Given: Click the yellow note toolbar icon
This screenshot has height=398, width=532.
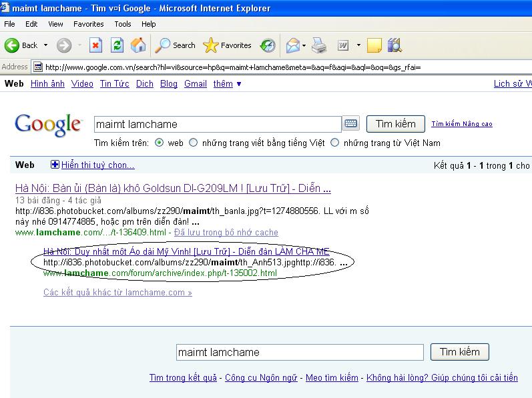Looking at the screenshot, I should (x=374, y=45).
